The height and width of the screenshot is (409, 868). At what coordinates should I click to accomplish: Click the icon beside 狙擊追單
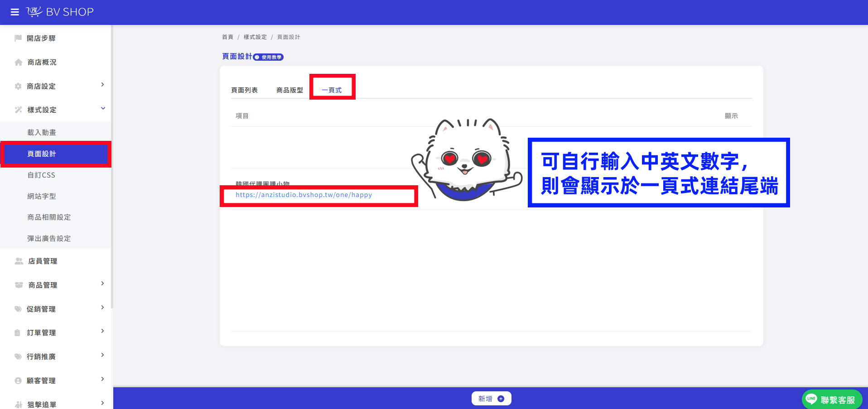coord(18,404)
